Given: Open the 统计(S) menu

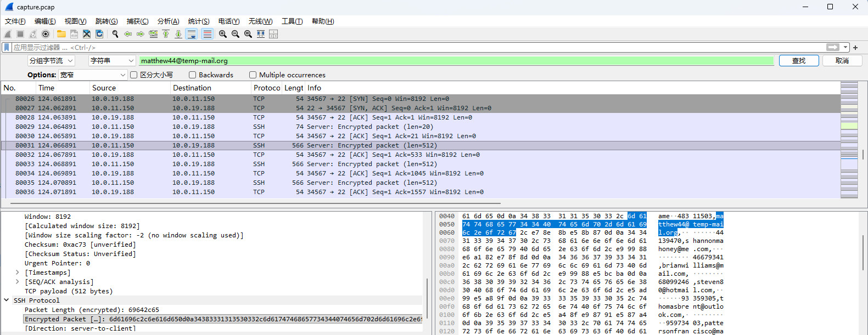Looking at the screenshot, I should click(x=199, y=21).
